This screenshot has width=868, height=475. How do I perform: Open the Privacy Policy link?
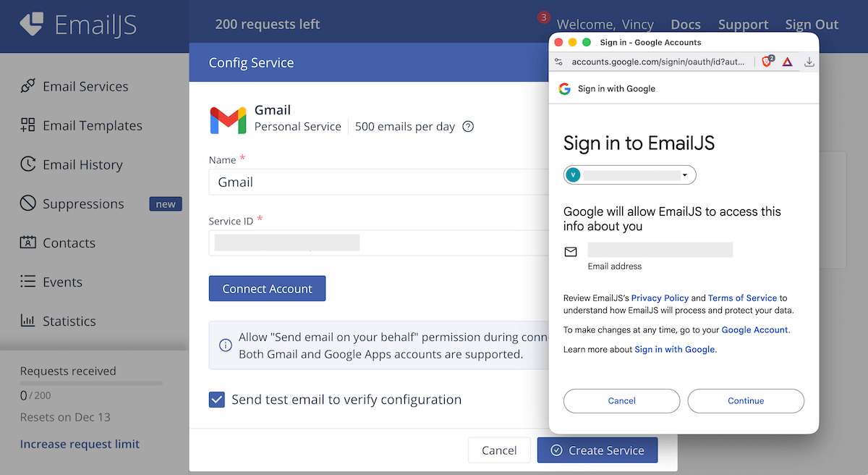tap(660, 298)
